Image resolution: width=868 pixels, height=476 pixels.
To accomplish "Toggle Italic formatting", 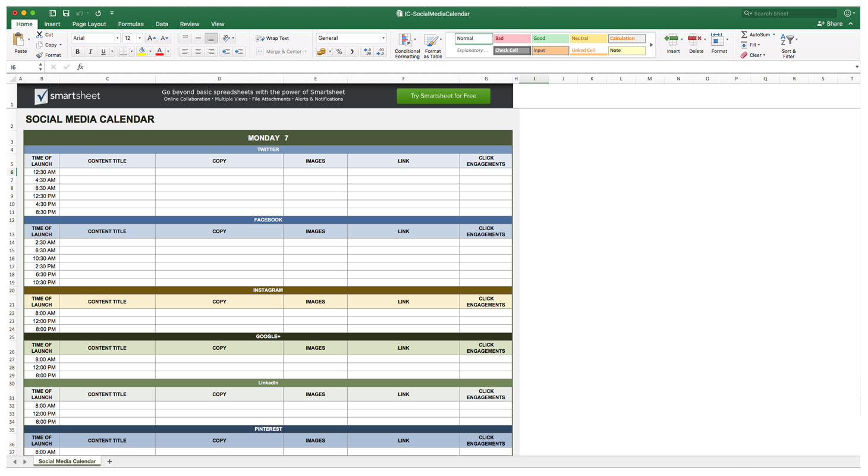I will coord(90,52).
